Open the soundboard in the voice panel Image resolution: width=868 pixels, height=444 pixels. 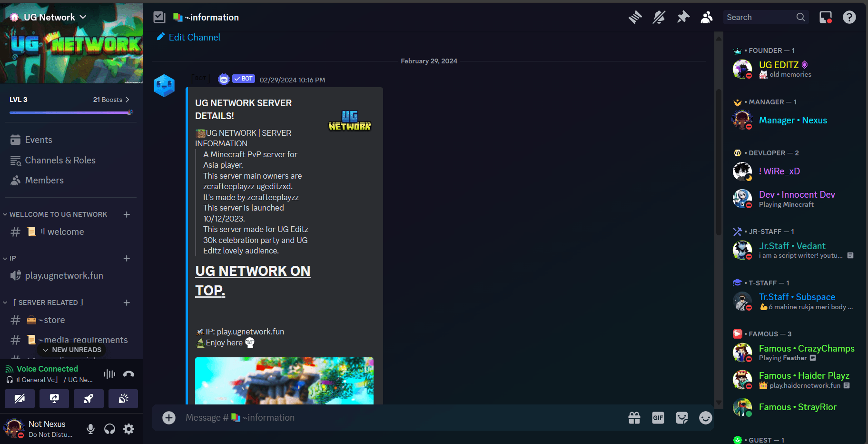click(123, 399)
